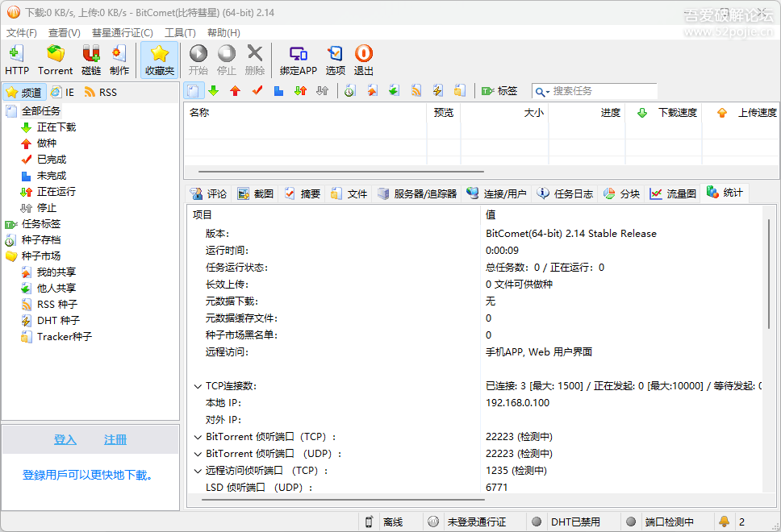This screenshot has height=532, width=781.
Task: Click 登錄用戶可以更快地下載 link
Action: pyautogui.click(x=87, y=476)
